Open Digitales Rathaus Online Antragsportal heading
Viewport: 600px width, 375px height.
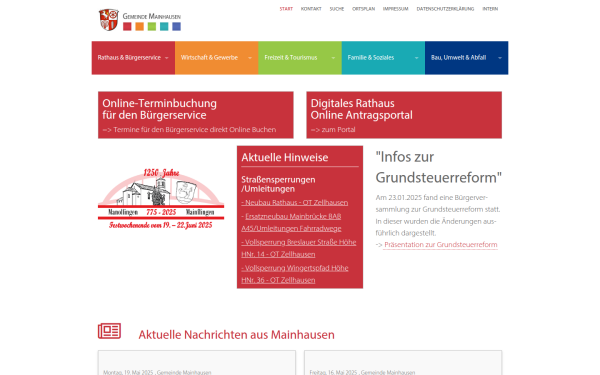click(362, 109)
